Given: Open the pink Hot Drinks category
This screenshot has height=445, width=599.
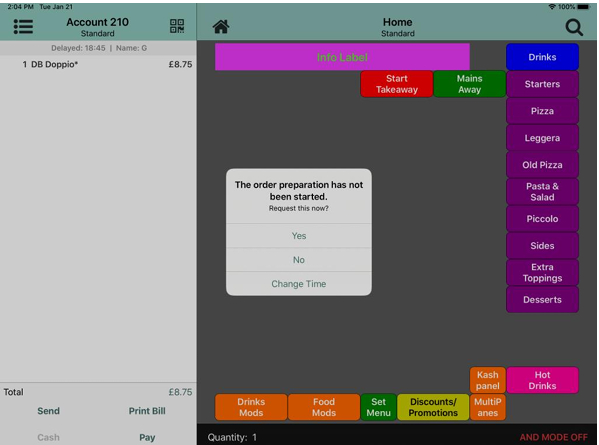Looking at the screenshot, I should (x=542, y=380).
